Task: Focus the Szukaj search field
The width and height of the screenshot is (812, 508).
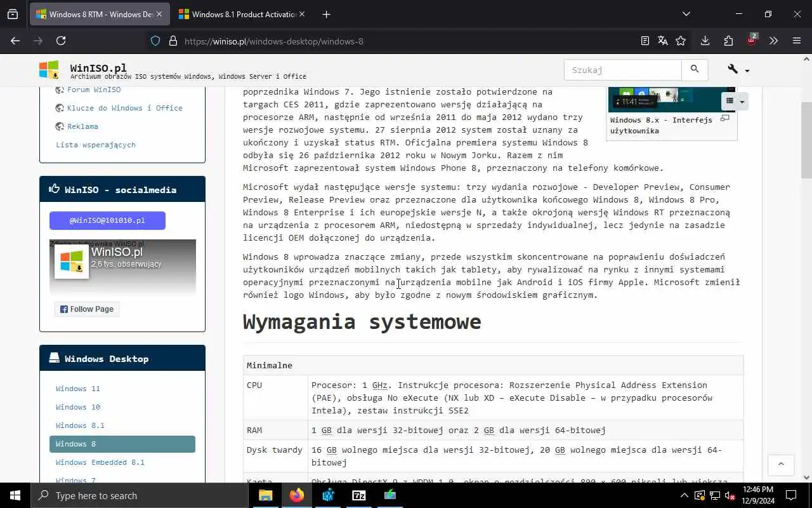Action: coord(623,70)
